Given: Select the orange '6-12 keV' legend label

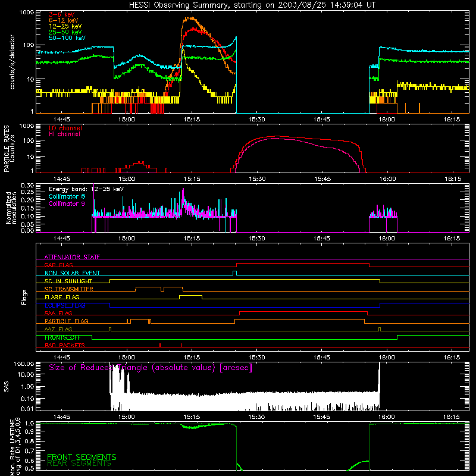Looking at the screenshot, I should 64,20.
